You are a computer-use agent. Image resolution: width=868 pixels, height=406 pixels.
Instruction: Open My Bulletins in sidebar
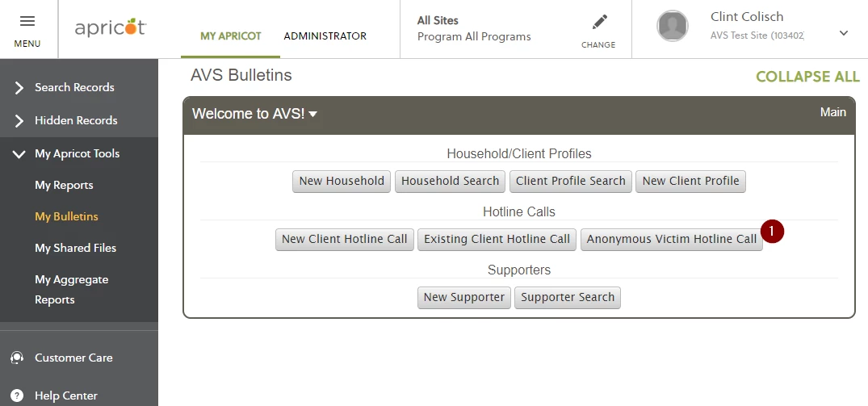coord(66,217)
